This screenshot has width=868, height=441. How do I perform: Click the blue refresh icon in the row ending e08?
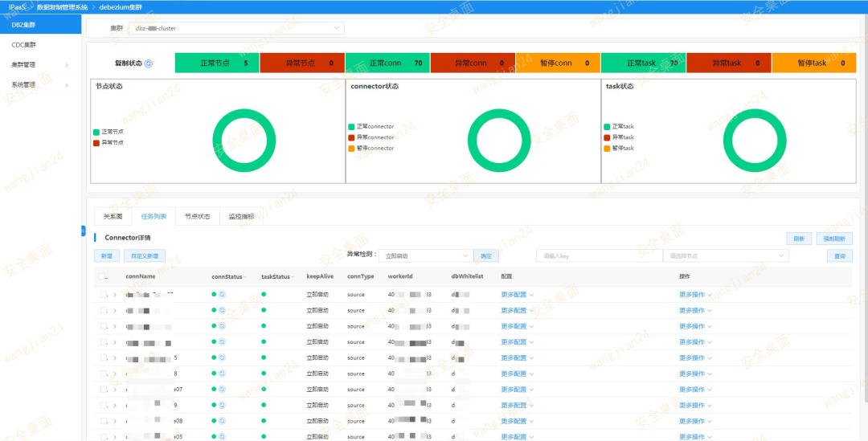click(222, 421)
